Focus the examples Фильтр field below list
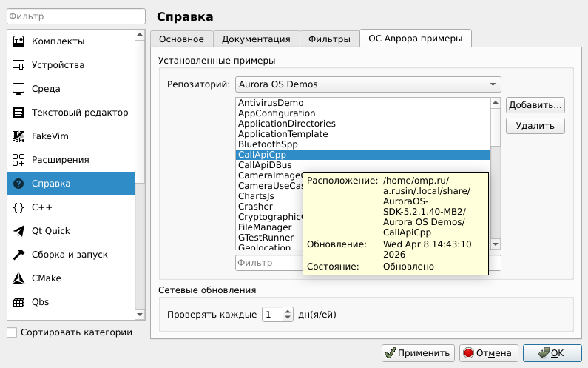The height and width of the screenshot is (368, 588). pyautogui.click(x=268, y=263)
